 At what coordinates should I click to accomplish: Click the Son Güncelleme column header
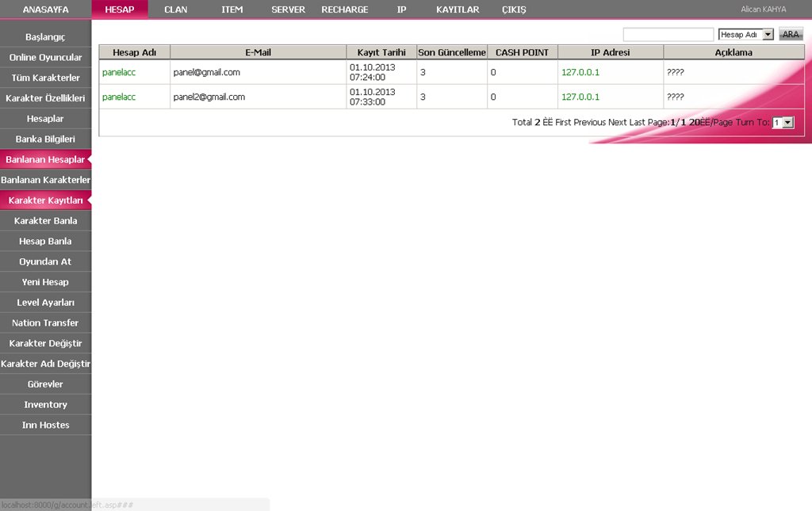tap(452, 52)
